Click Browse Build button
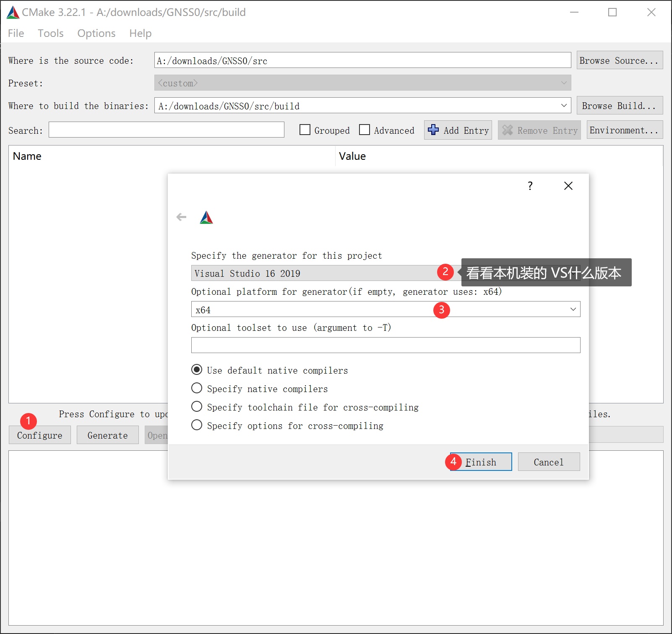The image size is (672, 634). [x=620, y=106]
